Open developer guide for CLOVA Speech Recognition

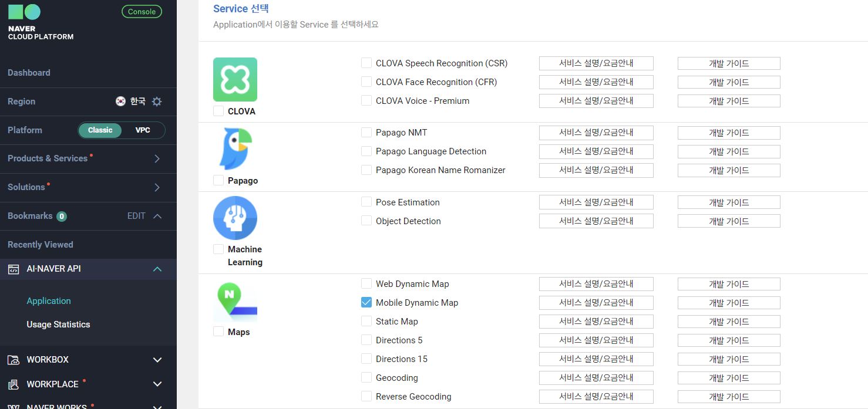point(729,63)
